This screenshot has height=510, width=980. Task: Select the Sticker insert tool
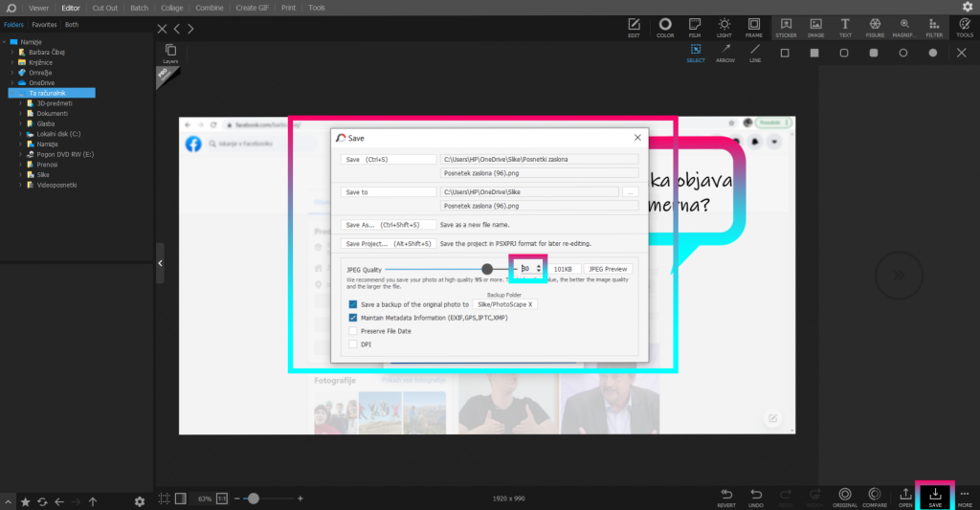click(786, 28)
